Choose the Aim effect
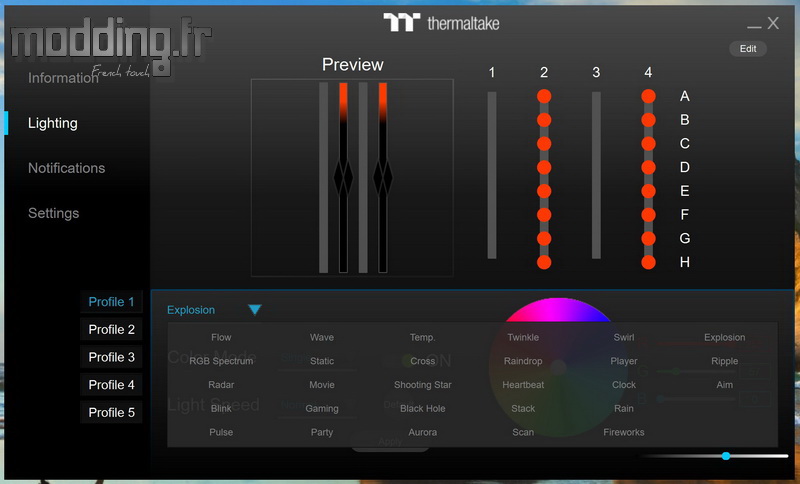This screenshot has height=484, width=800. tap(724, 385)
